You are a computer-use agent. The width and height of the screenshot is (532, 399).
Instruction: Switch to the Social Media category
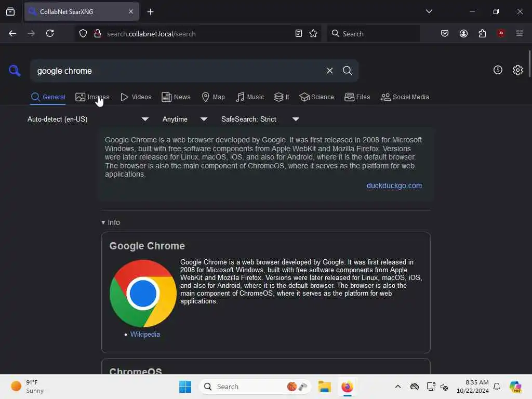coord(405,97)
